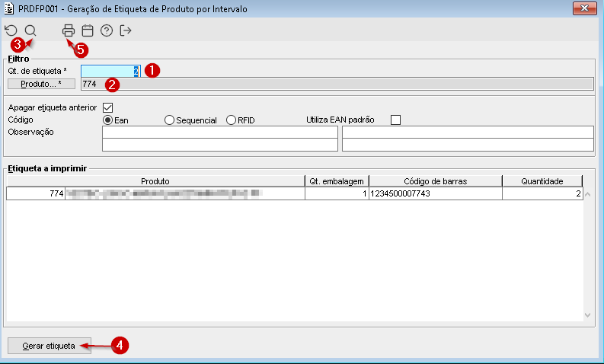
Task: Click the grid scrollbar up arrow
Action: tap(588, 194)
